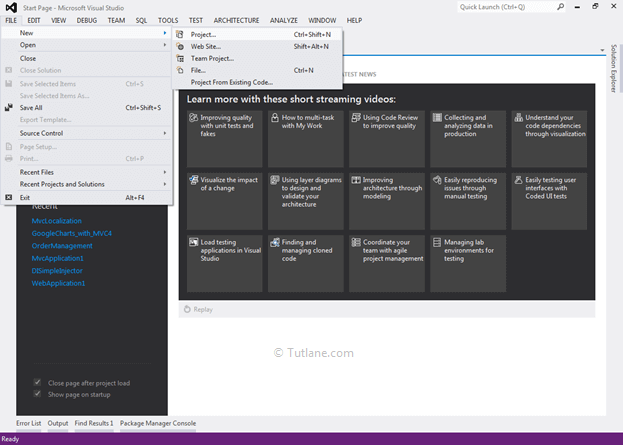Open recent project WebApplication1
This screenshot has width=623, height=445.
pyautogui.click(x=58, y=283)
